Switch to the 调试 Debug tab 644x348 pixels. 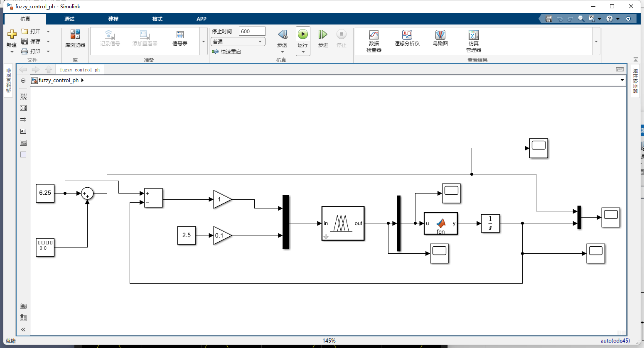[69, 19]
